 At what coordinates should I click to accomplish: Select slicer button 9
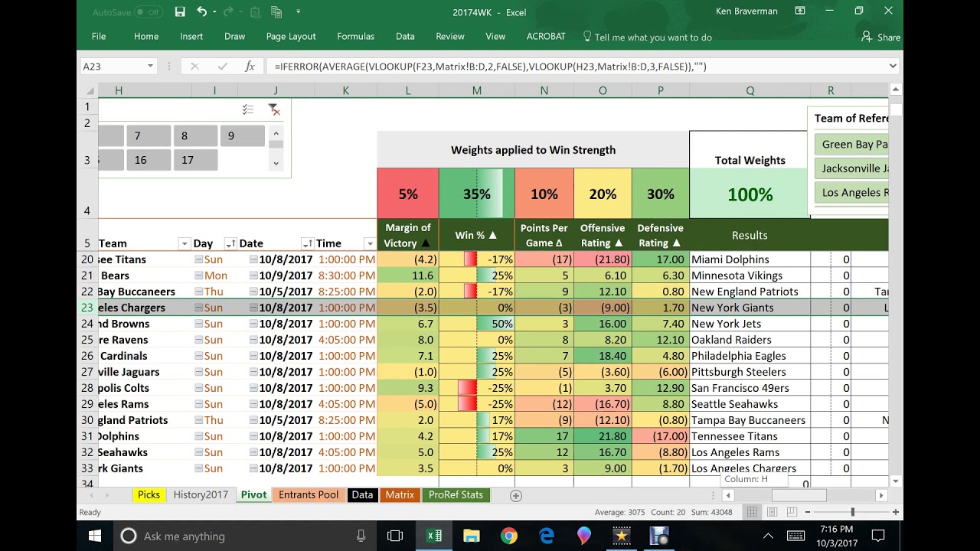click(x=242, y=136)
